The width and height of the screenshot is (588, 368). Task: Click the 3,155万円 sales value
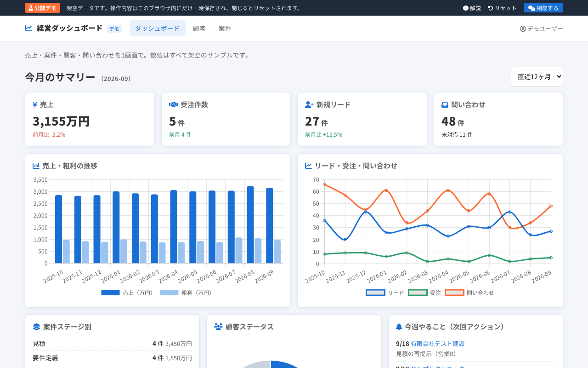click(61, 121)
